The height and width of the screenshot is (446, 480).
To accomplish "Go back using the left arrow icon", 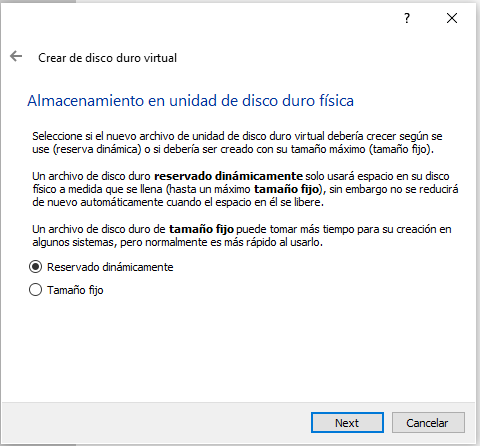I will point(16,56).
